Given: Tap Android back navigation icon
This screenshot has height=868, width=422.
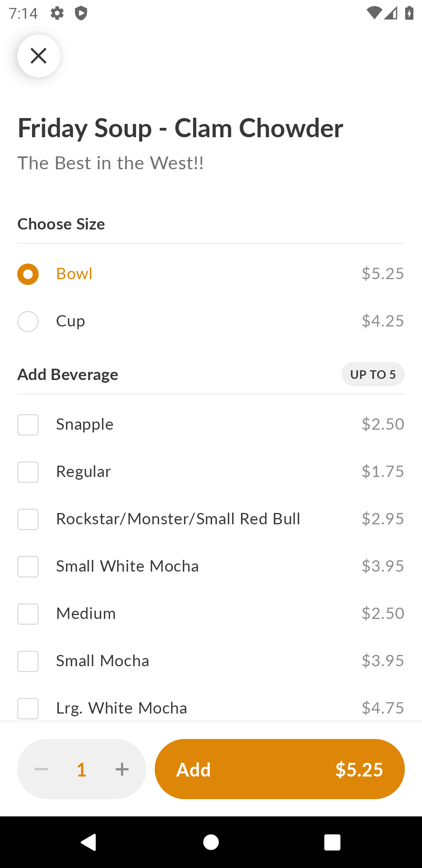Looking at the screenshot, I should coord(89,842).
